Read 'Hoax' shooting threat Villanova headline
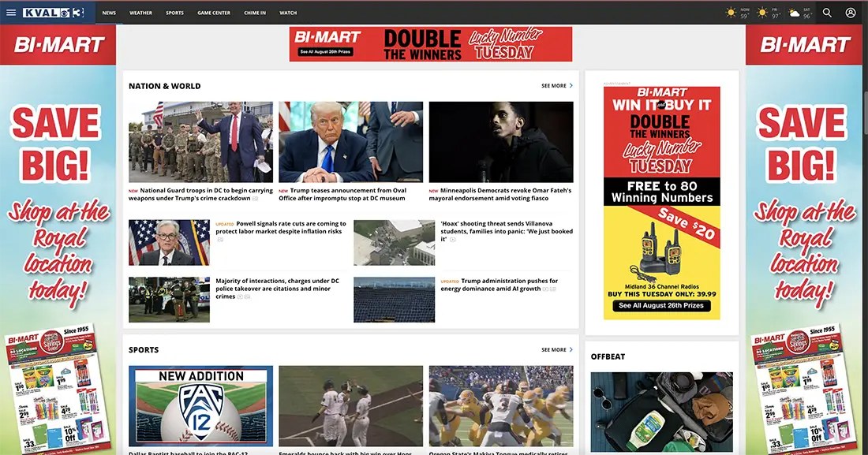The image size is (868, 455). click(507, 231)
